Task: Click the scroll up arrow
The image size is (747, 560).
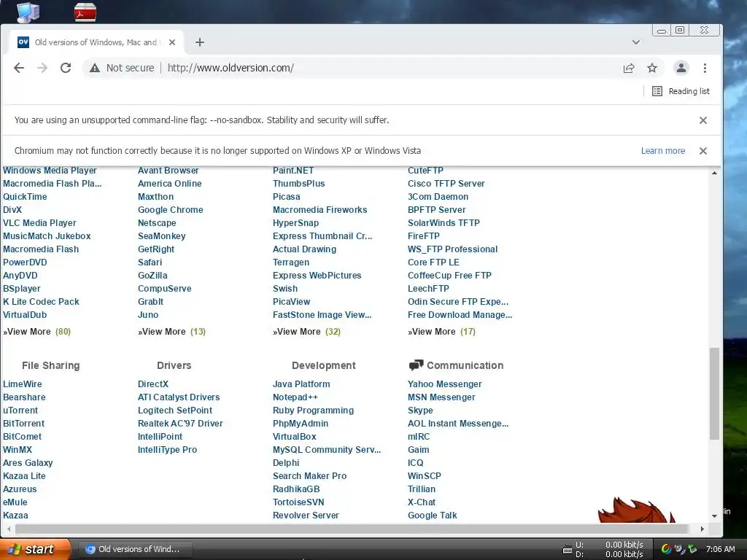Action: tap(714, 173)
